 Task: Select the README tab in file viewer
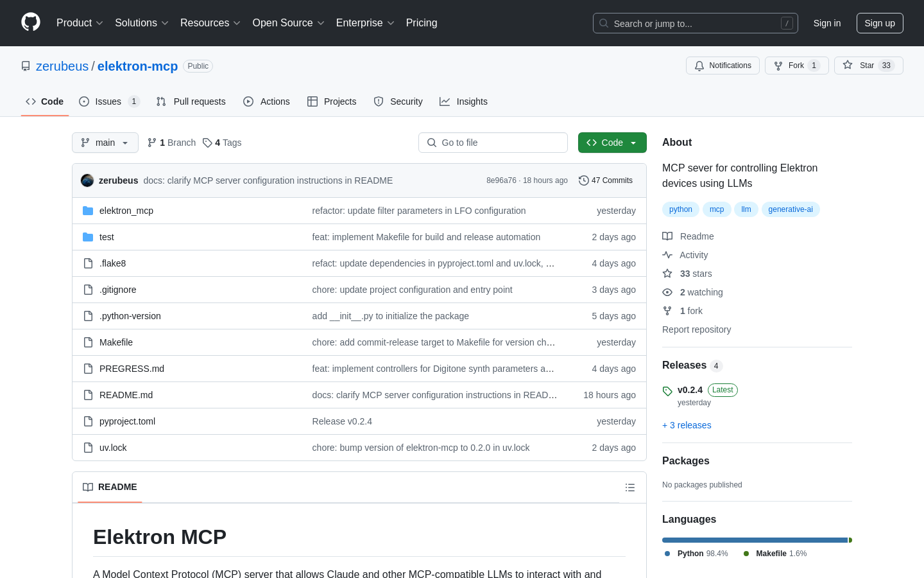[110, 487]
